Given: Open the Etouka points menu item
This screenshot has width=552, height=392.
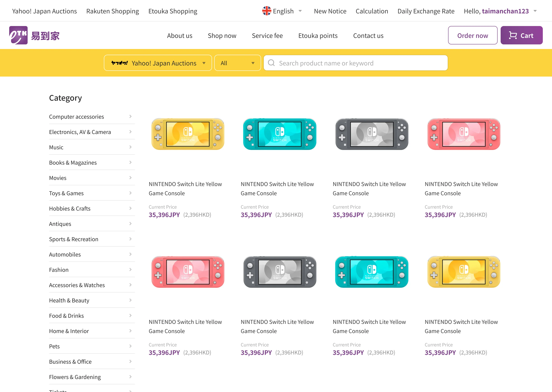Looking at the screenshot, I should point(318,36).
